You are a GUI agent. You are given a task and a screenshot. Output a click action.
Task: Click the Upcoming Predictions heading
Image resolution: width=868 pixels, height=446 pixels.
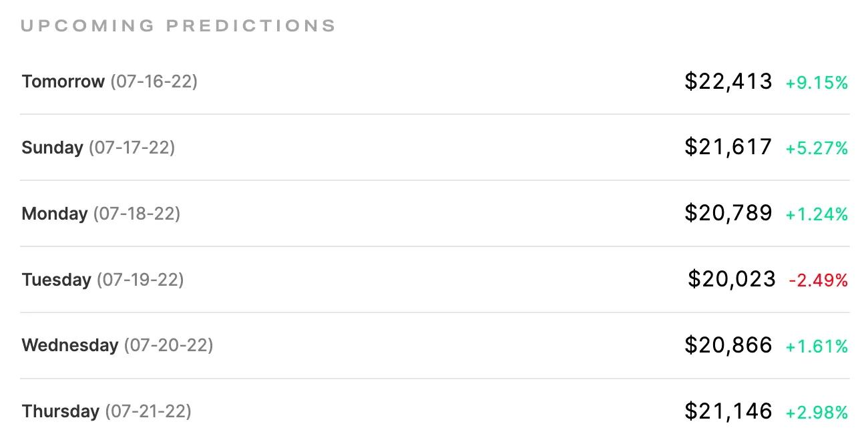[x=178, y=26]
